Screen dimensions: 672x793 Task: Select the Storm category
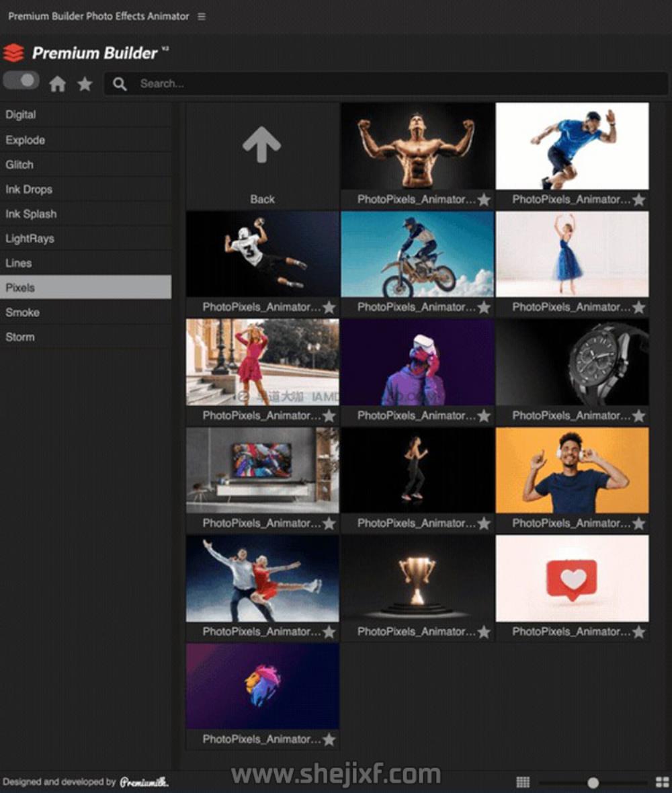(x=19, y=337)
